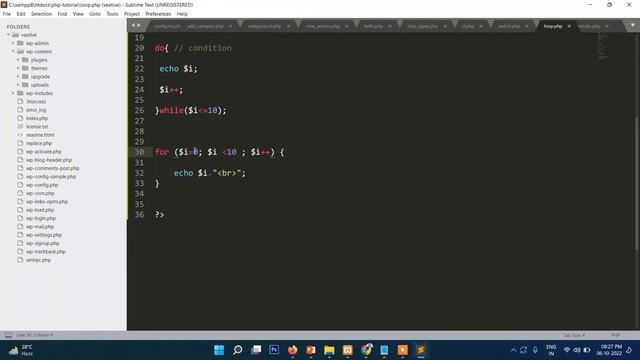
Task: Open the Project menu
Action: [x=132, y=14]
